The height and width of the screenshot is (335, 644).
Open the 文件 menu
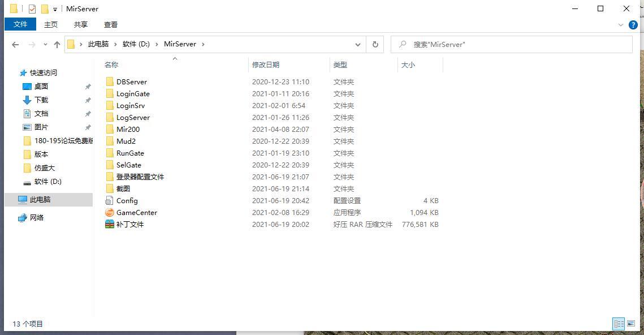pyautogui.click(x=20, y=24)
